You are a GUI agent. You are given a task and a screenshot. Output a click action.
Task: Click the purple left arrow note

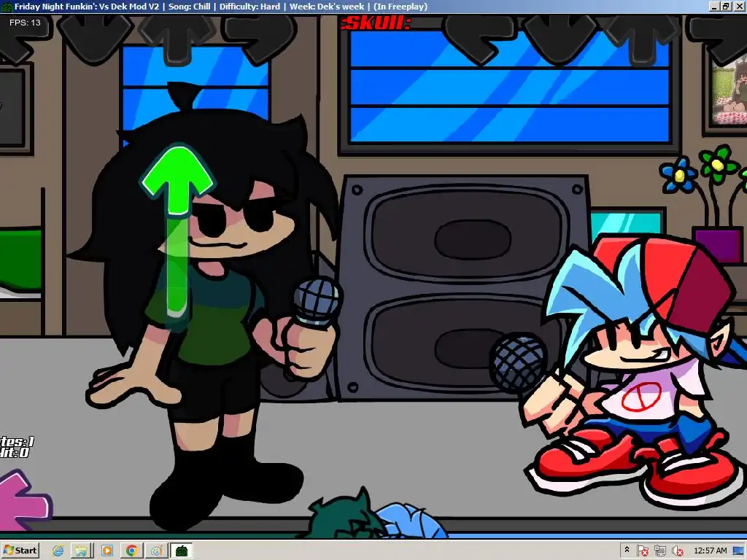point(23,500)
